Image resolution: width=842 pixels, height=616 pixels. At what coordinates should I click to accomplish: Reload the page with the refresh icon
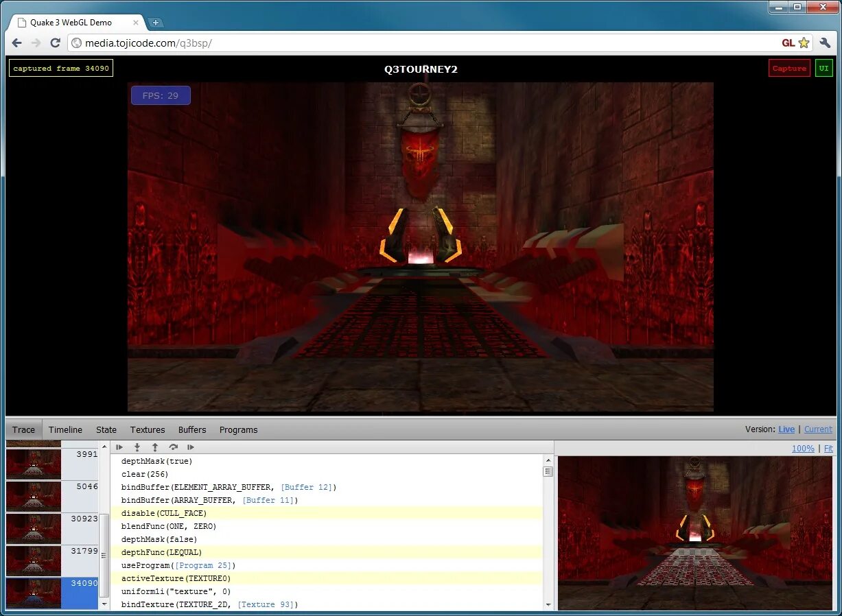point(56,43)
